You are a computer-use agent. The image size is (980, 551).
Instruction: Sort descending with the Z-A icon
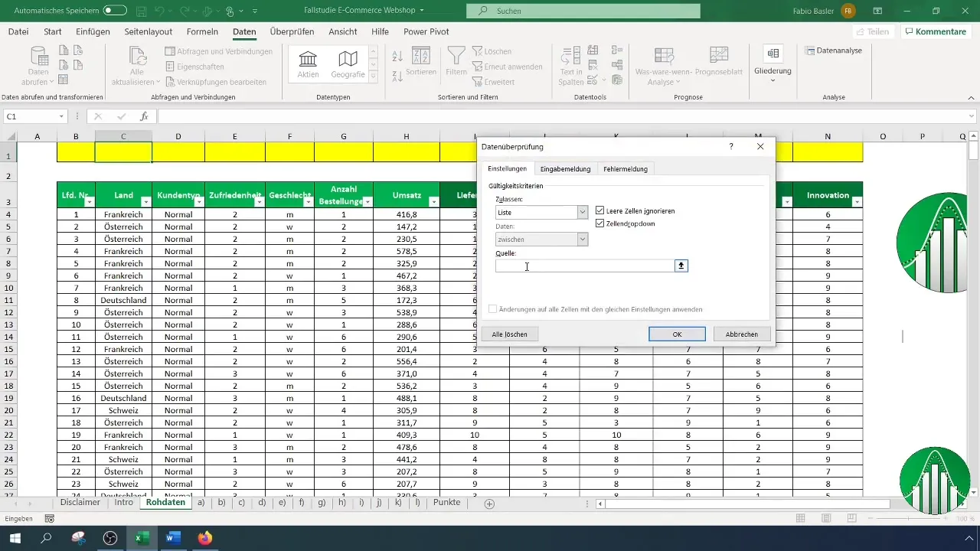pyautogui.click(x=398, y=76)
